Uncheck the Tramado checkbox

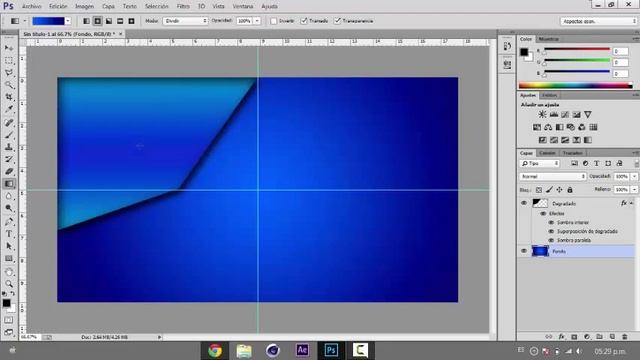pos(304,21)
